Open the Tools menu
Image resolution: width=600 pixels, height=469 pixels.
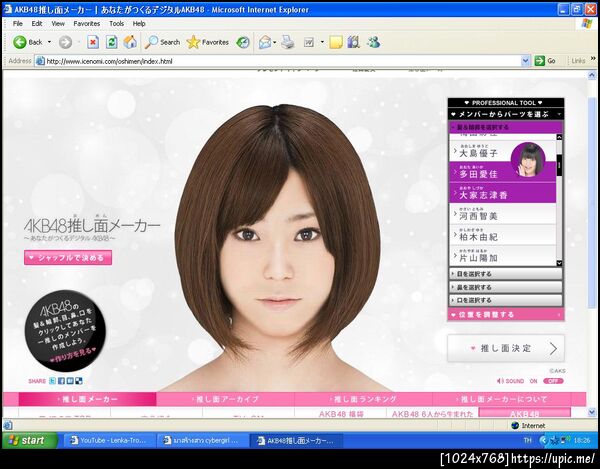[x=116, y=24]
